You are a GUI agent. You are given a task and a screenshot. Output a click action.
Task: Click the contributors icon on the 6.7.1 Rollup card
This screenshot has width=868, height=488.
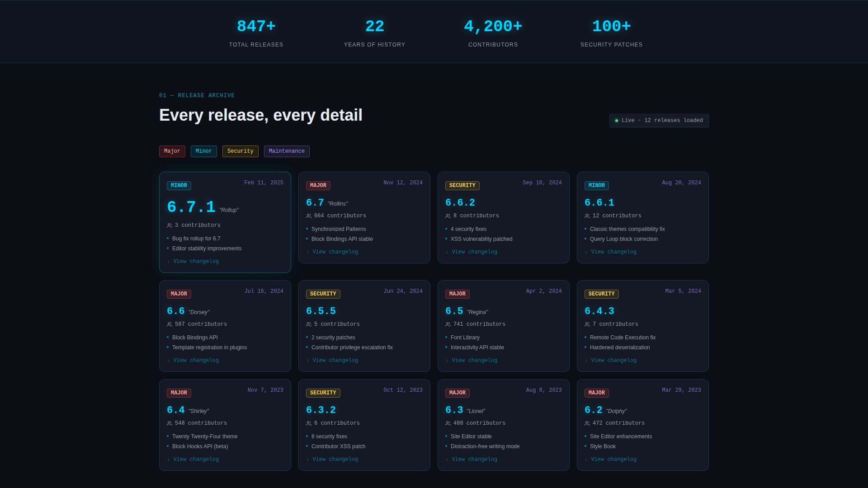point(170,225)
